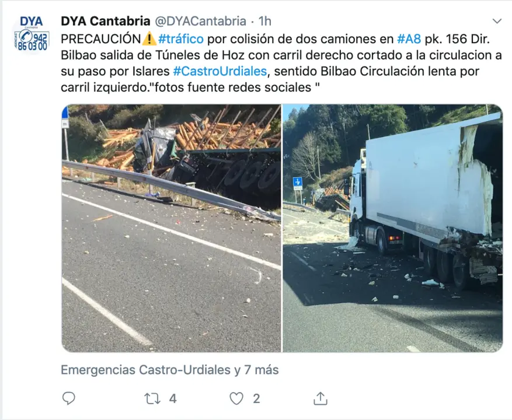Viewport: 512px width, 420px height.
Task: Open the #A8 hashtag link
Action: [409, 39]
